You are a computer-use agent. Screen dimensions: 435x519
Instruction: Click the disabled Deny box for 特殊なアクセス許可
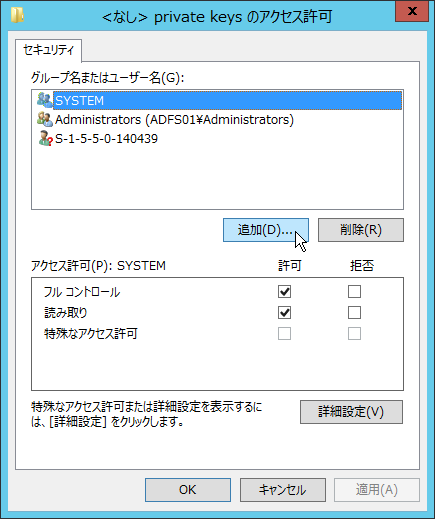(354, 333)
